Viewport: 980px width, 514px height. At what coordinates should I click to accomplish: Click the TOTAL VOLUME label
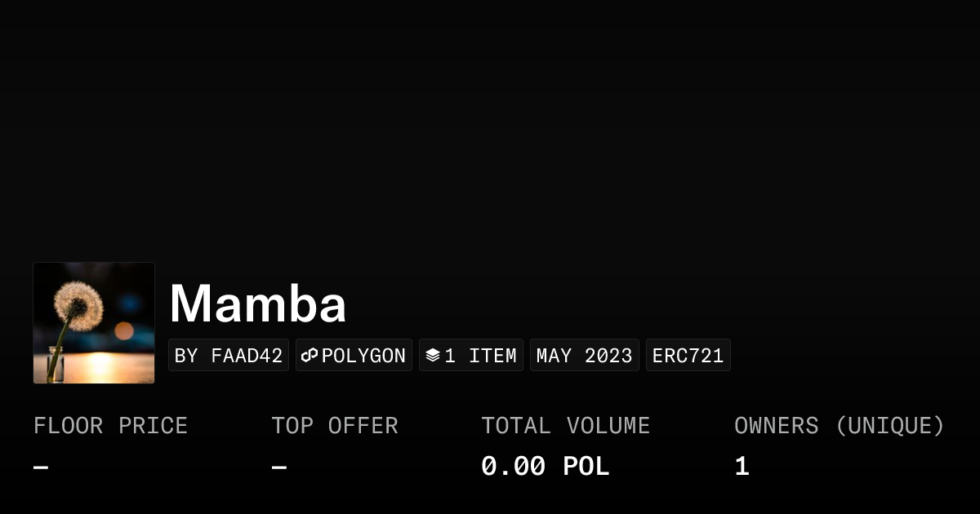(x=565, y=426)
